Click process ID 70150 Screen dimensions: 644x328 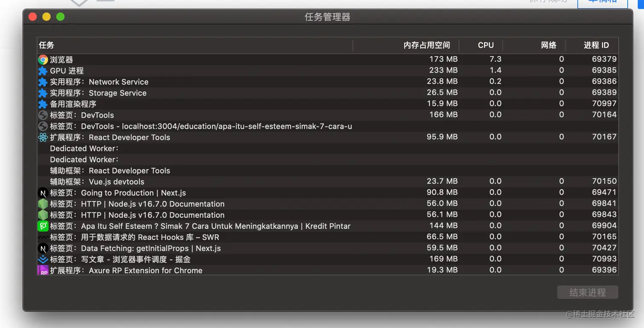pos(604,181)
